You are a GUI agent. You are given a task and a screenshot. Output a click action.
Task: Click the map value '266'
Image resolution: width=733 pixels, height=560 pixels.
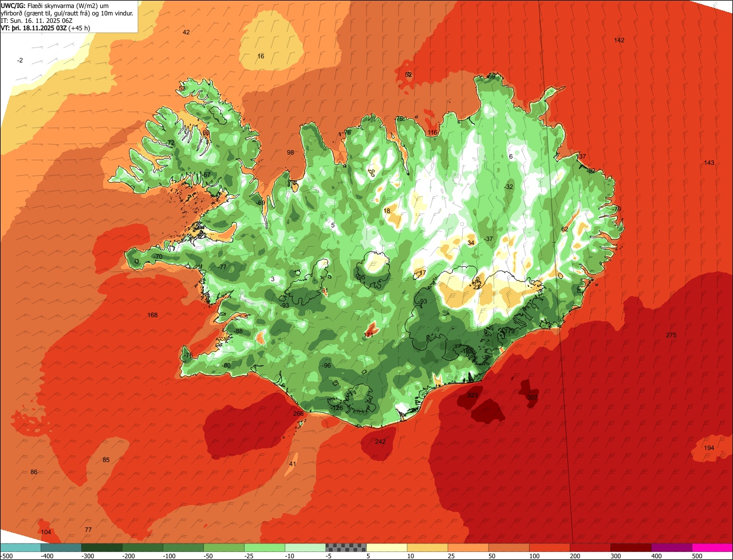(298, 413)
